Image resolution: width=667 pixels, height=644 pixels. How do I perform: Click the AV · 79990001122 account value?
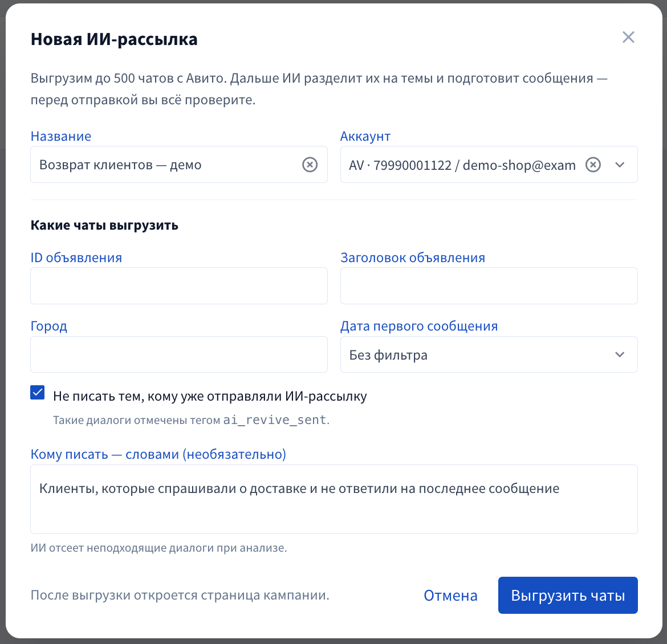click(x=462, y=165)
